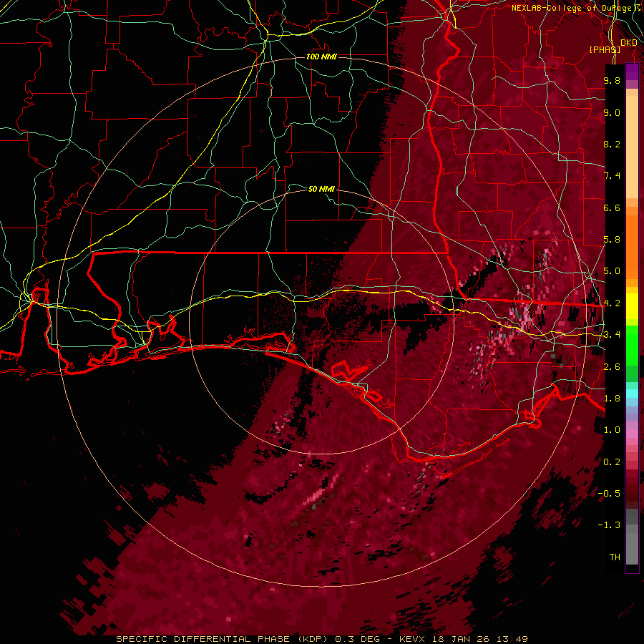Click the 100 NMI range ring label
The width and height of the screenshot is (644, 644).
(321, 57)
